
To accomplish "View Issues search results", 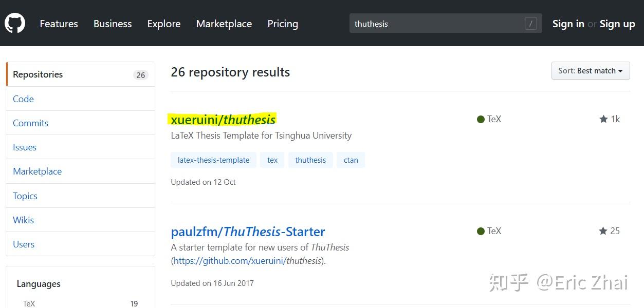I will coord(25,147).
